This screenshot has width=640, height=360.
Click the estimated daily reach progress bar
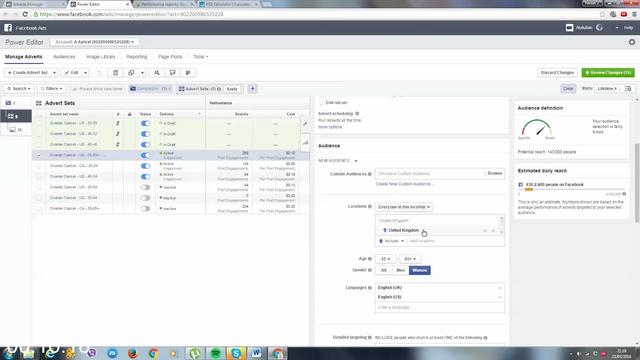(x=571, y=189)
